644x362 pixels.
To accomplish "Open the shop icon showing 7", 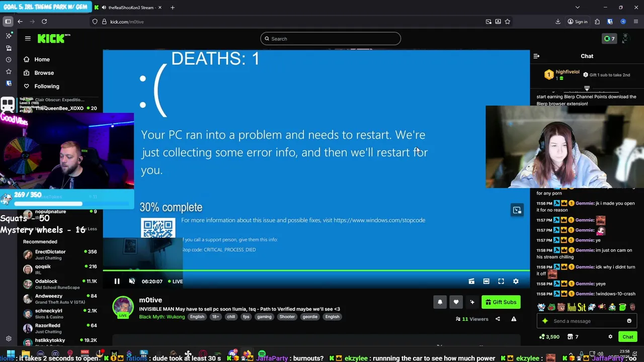I will tap(573, 337).
